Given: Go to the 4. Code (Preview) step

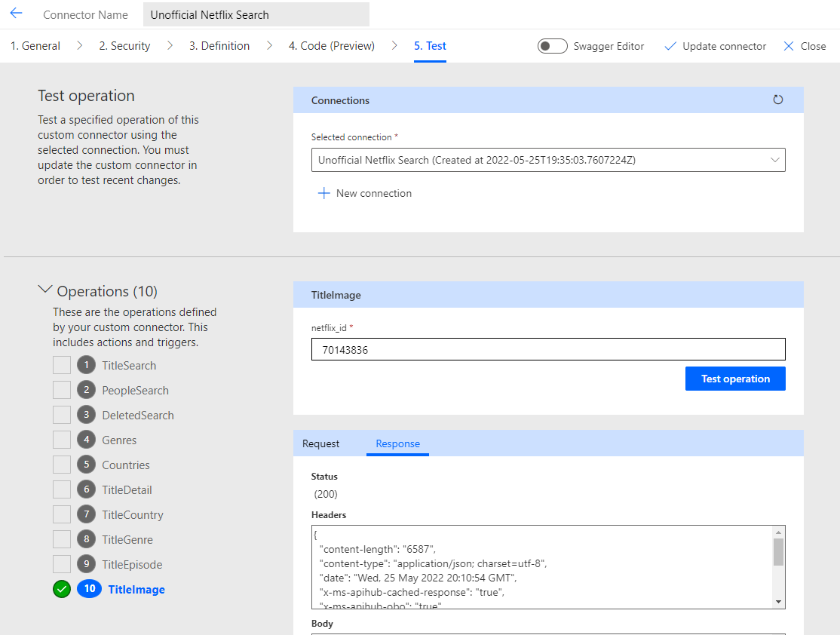Looking at the screenshot, I should click(x=332, y=46).
